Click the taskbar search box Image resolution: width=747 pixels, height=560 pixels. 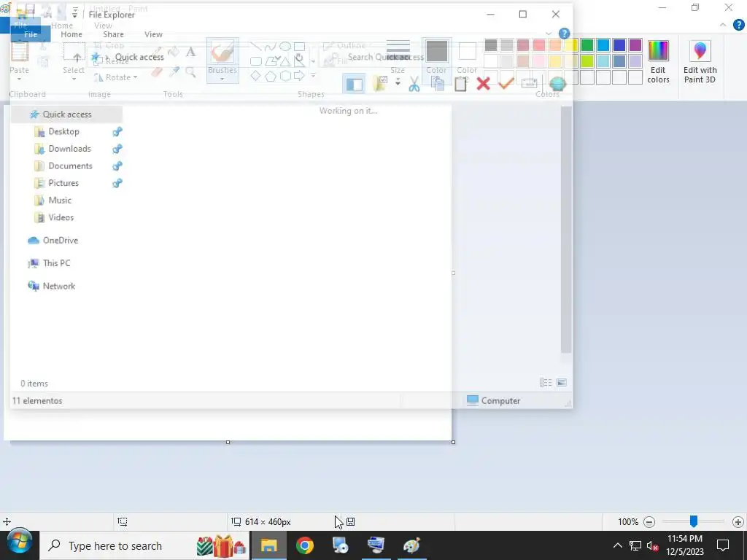(x=143, y=545)
